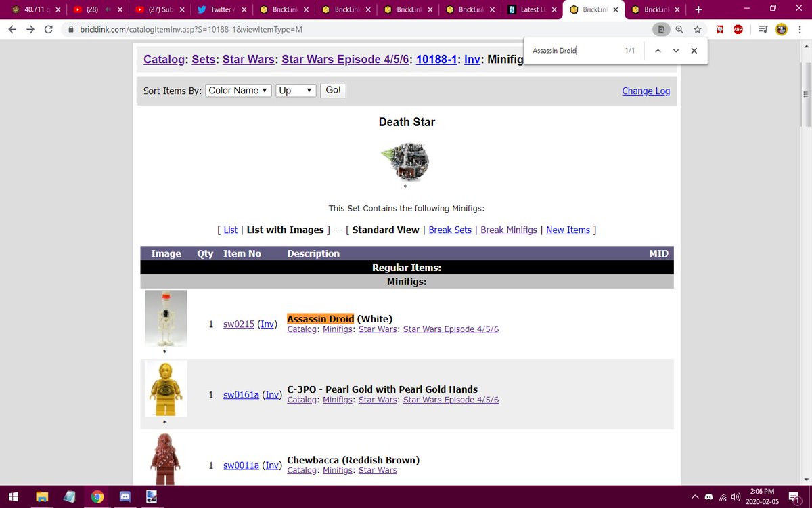Open the C-3PO minifig image
The image size is (812, 508).
(166, 389)
